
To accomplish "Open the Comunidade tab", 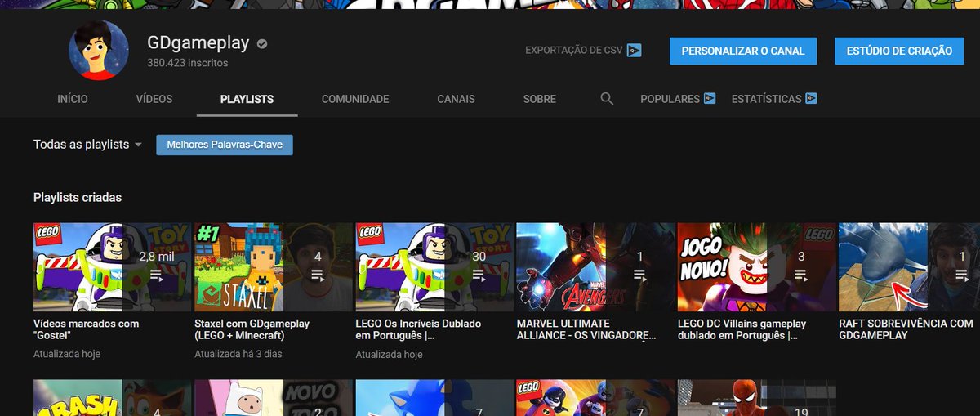I will click(x=355, y=99).
